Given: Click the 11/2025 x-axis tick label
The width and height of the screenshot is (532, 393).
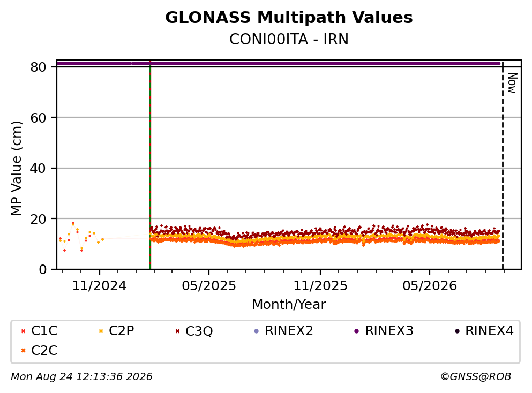Looking at the screenshot, I should point(320,286).
